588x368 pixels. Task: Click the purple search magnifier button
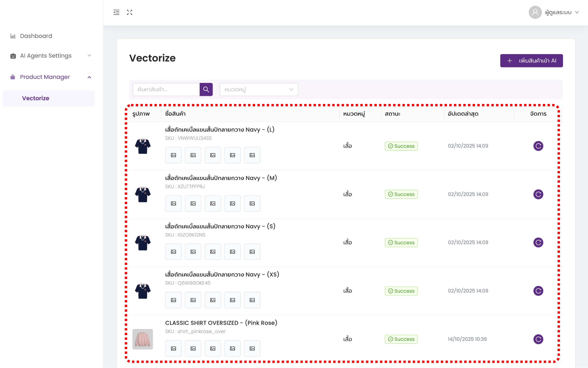[x=206, y=89]
